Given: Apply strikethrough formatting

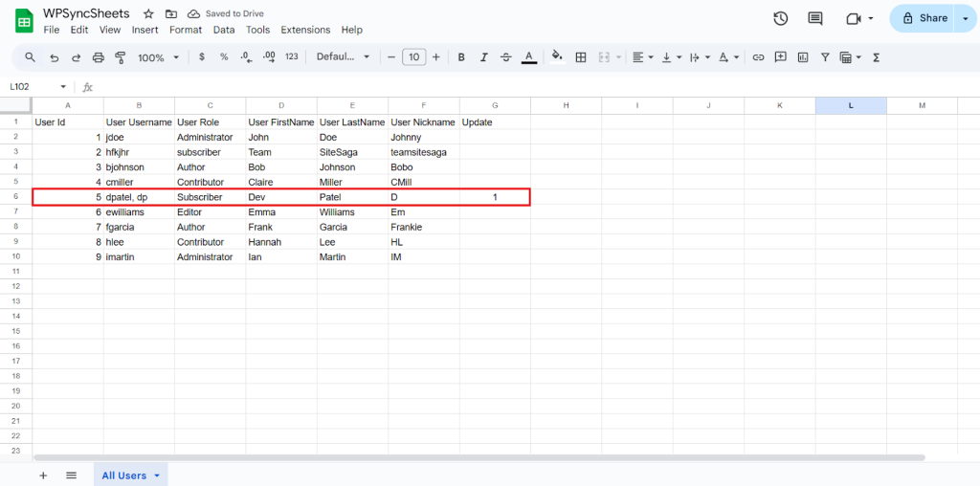Looking at the screenshot, I should pos(506,57).
